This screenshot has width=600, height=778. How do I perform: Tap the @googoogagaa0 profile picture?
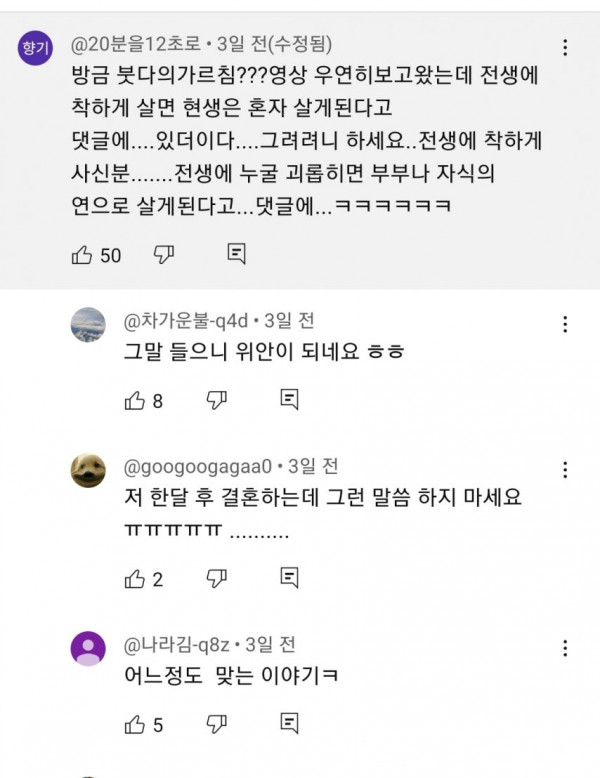[x=89, y=470]
